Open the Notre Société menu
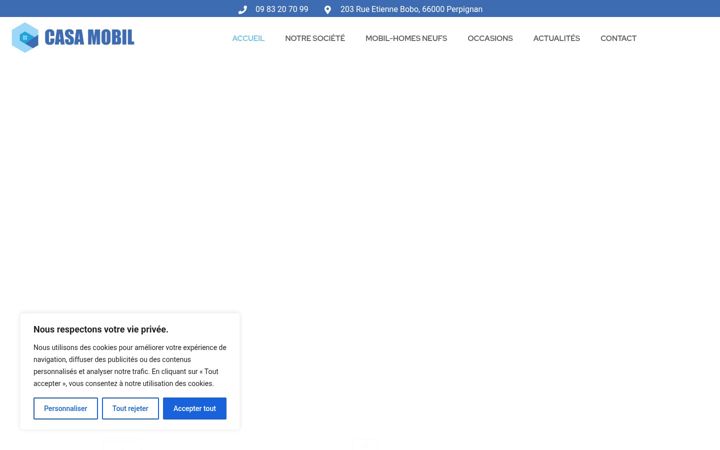This screenshot has width=720, height=450. point(315,38)
